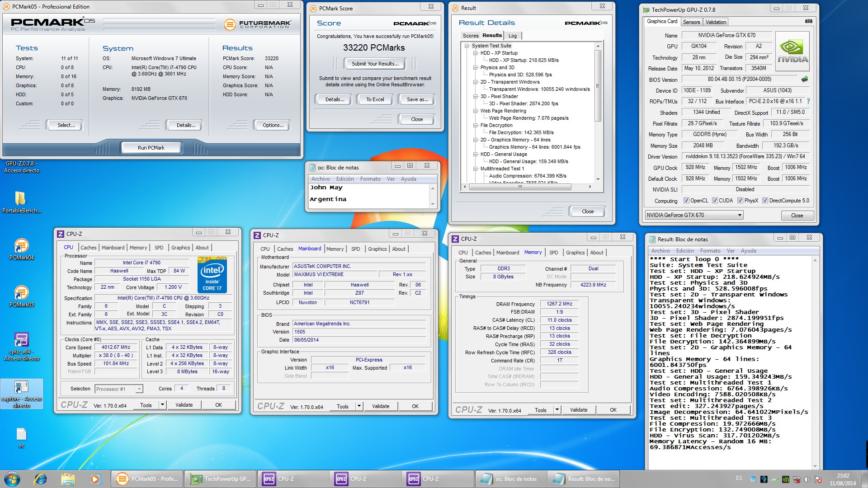This screenshot has height=488, width=868.
Task: Open Tools dropdown arrow in CPU-Z CPU window
Action: (x=163, y=405)
